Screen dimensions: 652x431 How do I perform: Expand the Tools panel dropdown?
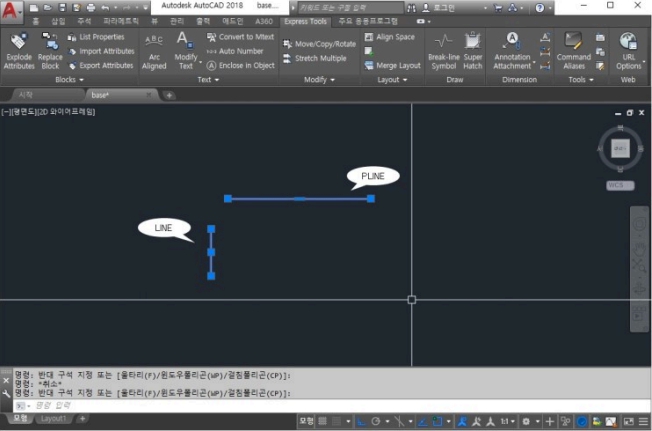tap(581, 79)
